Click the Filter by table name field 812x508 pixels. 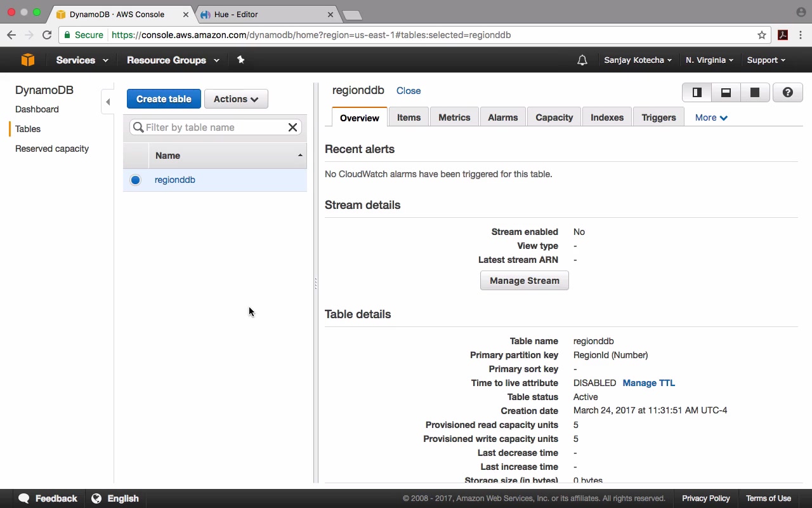215,128
